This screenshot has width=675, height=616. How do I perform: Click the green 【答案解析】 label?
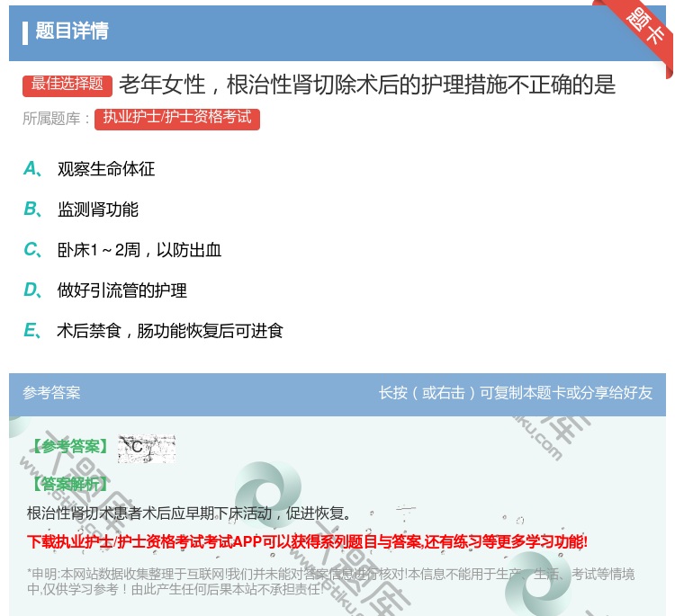click(70, 485)
